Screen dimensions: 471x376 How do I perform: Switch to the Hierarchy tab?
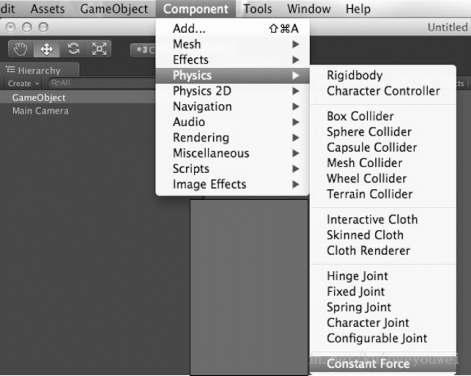(40, 70)
